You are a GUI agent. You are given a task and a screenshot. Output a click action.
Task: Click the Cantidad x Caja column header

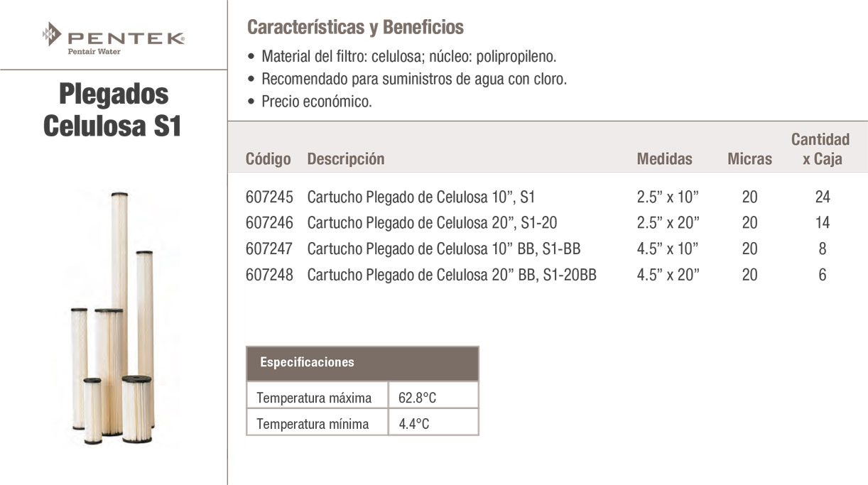tap(820, 149)
